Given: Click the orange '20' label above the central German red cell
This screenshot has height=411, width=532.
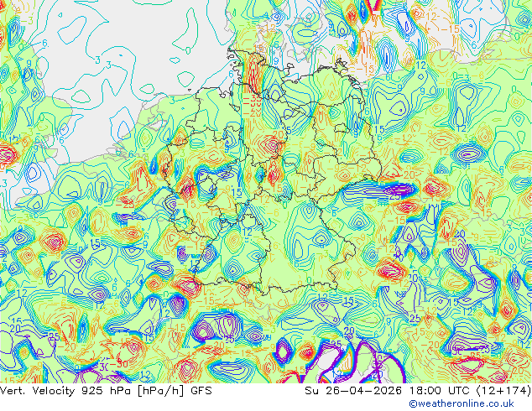Looking at the screenshot, I should pos(279,135).
